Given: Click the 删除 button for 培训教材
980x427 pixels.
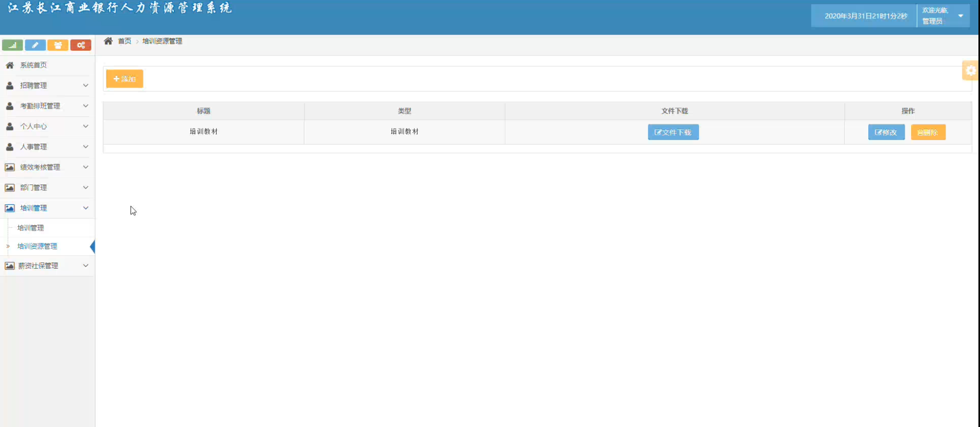Looking at the screenshot, I should [x=928, y=132].
